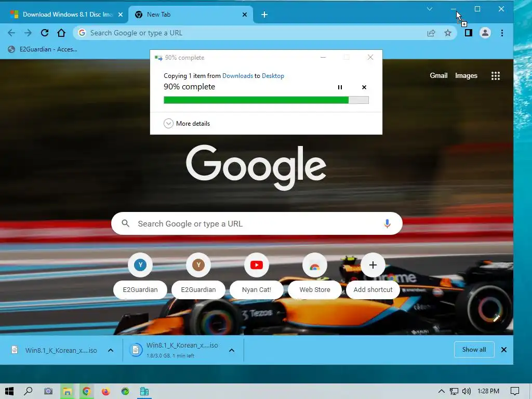Open the volume control in system tray
The image size is (532, 399).
tap(467, 391)
